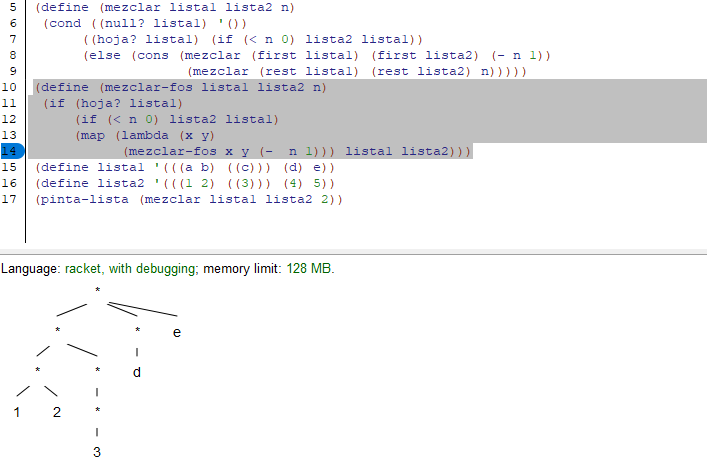This screenshot has height=468, width=707.
Task: Click 'cons' on line 8
Action: 153,55
